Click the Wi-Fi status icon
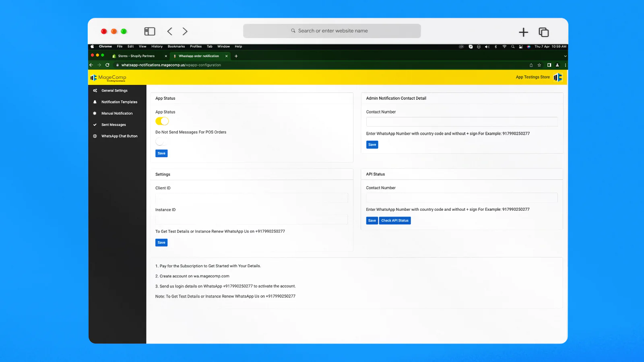The height and width of the screenshot is (362, 644). 504,47
